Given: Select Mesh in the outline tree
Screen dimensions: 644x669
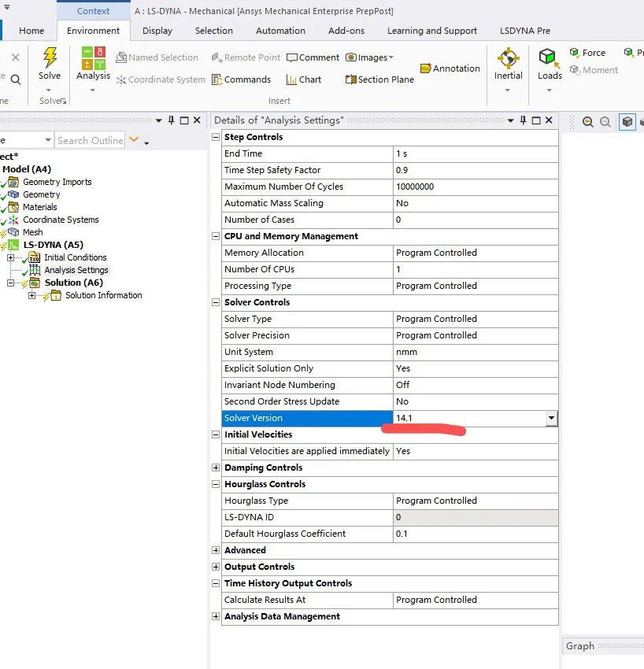Looking at the screenshot, I should [33, 232].
